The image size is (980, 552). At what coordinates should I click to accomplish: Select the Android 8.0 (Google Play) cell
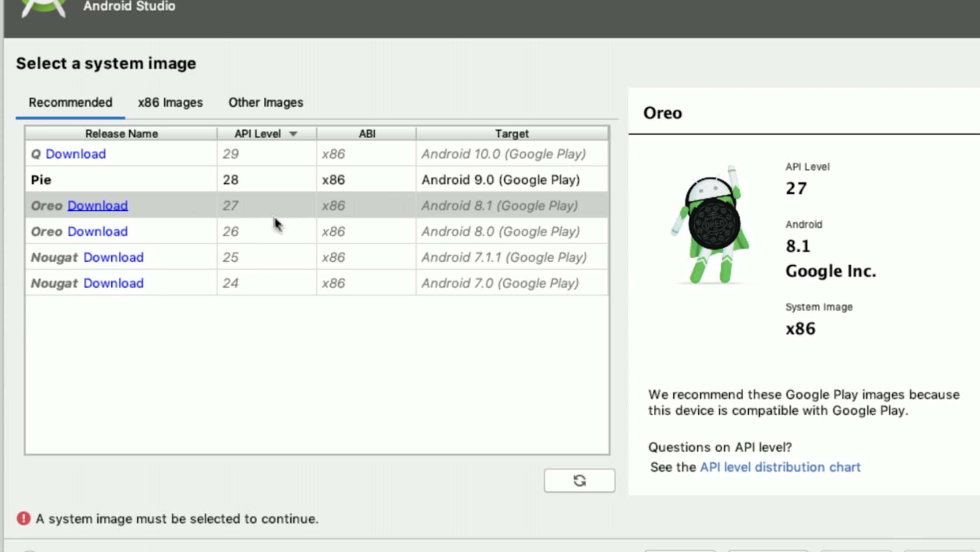pos(512,232)
